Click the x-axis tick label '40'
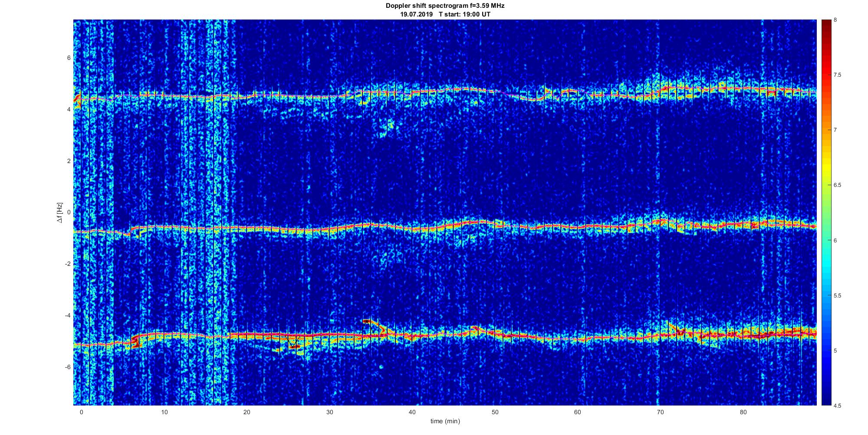The width and height of the screenshot is (868, 435). point(412,412)
